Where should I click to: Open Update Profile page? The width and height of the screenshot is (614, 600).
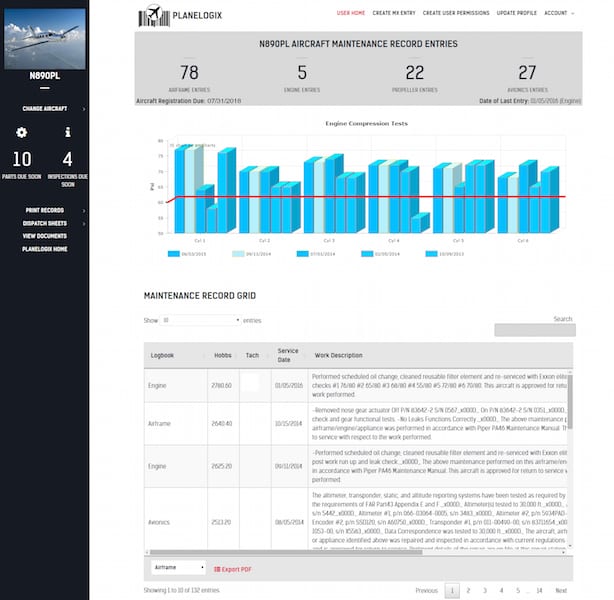(x=517, y=13)
